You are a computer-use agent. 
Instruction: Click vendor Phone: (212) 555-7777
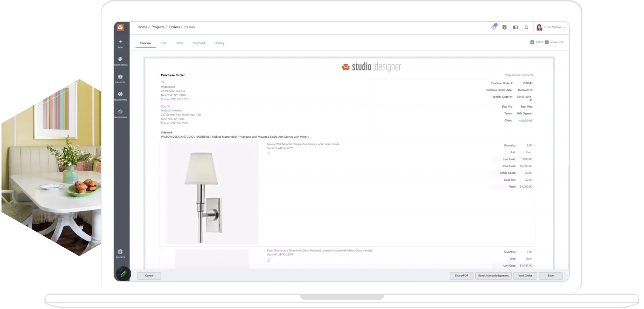tap(174, 99)
